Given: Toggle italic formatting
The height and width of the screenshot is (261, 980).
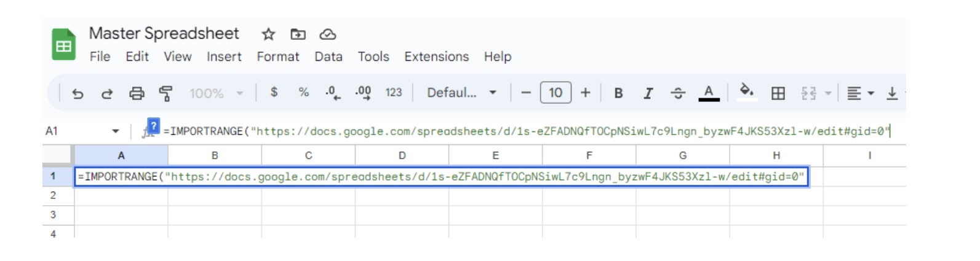Looking at the screenshot, I should point(648,93).
